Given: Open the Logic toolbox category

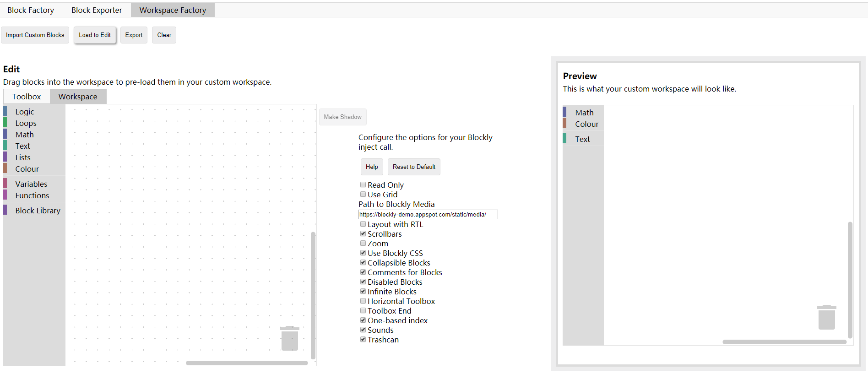Looking at the screenshot, I should (x=25, y=112).
